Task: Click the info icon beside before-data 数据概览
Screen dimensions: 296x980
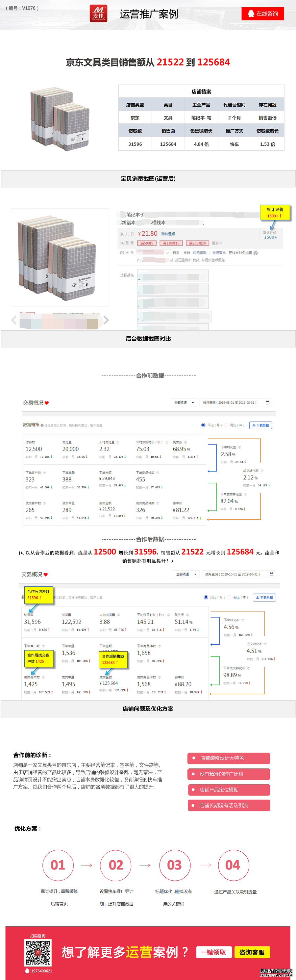Action: click(x=42, y=425)
